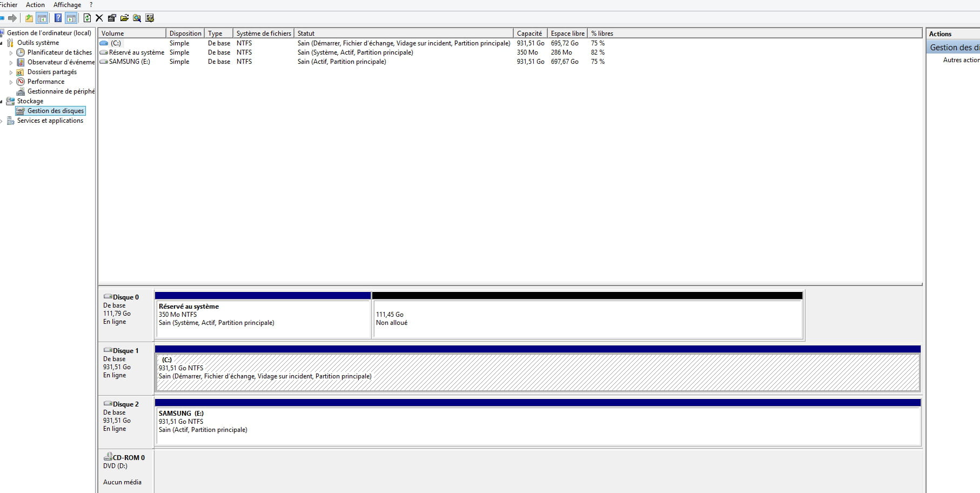980x493 pixels.
Task: Click the last toolbar icon with gear
Action: [x=150, y=18]
